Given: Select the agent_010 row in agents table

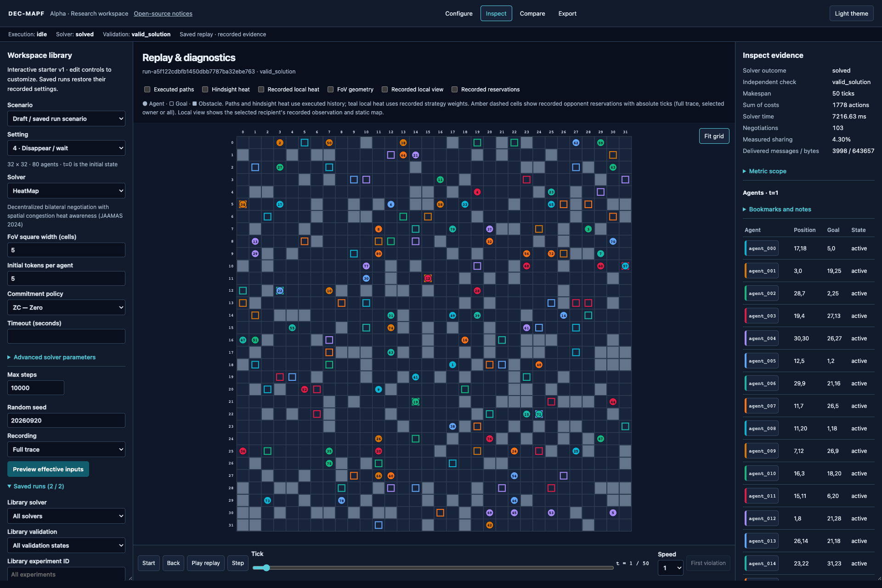Looking at the screenshot, I should coord(808,474).
